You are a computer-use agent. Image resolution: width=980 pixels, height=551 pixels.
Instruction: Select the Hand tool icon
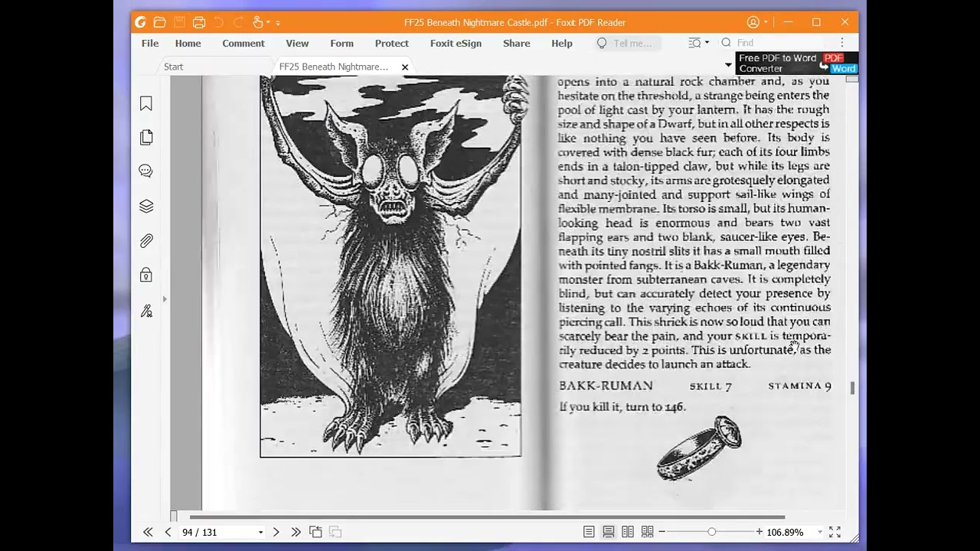coord(258,22)
